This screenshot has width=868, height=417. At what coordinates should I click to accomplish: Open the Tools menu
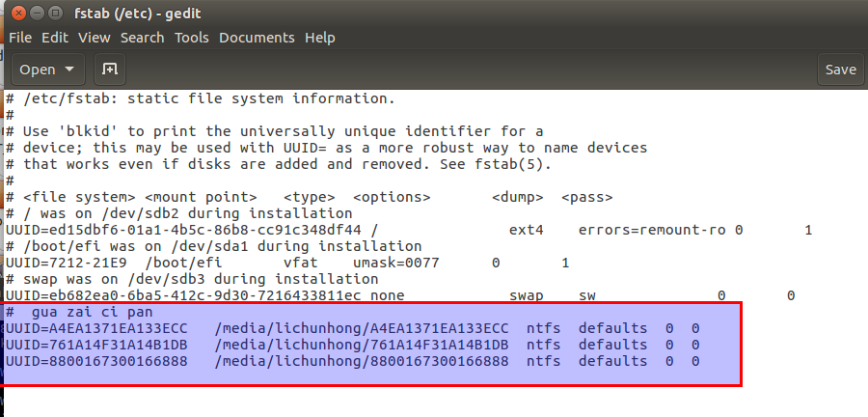coord(192,38)
